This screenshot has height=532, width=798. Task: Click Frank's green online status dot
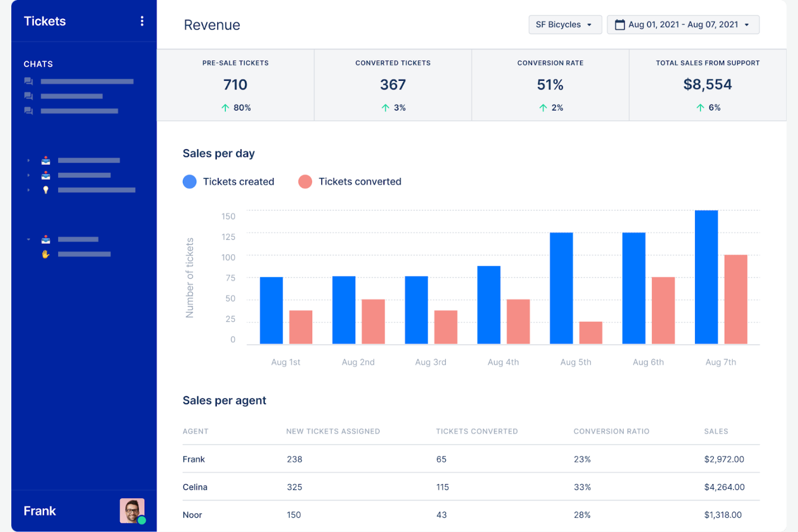click(142, 520)
